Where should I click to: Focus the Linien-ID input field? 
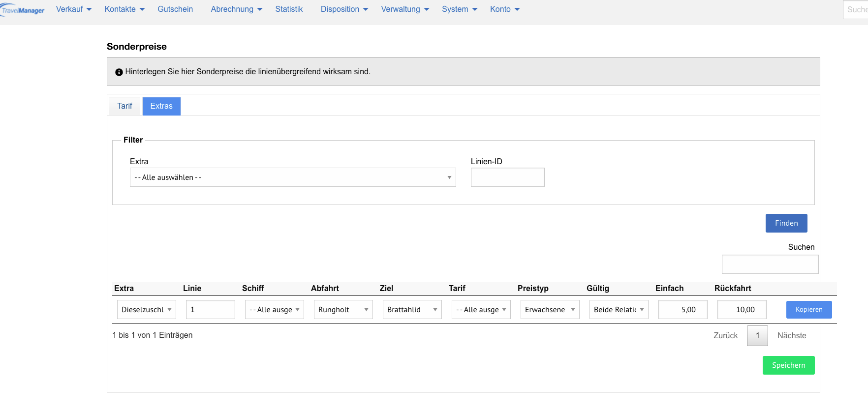tap(507, 177)
